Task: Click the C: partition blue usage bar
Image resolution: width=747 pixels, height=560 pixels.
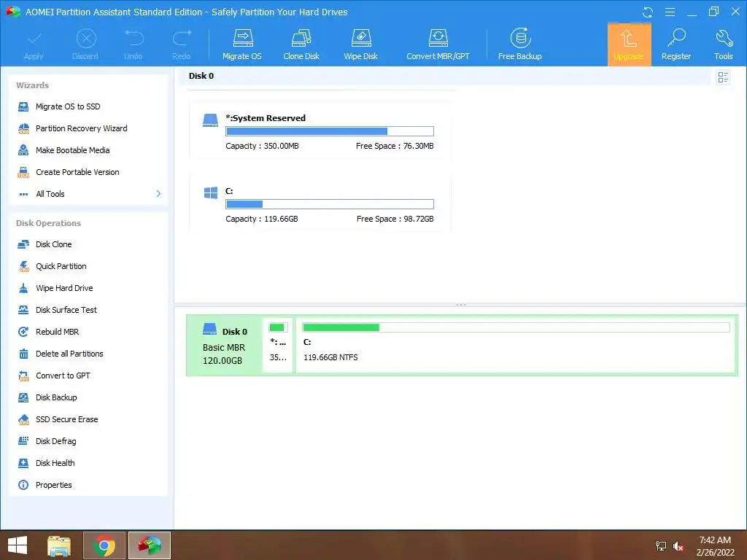Action: [330, 204]
